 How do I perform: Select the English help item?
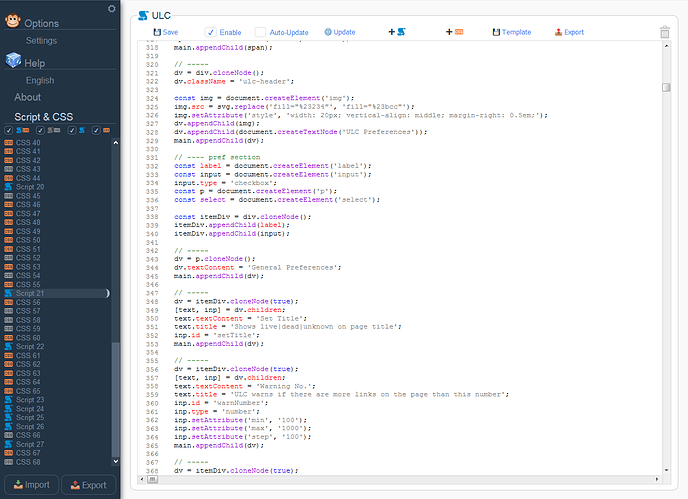40,80
